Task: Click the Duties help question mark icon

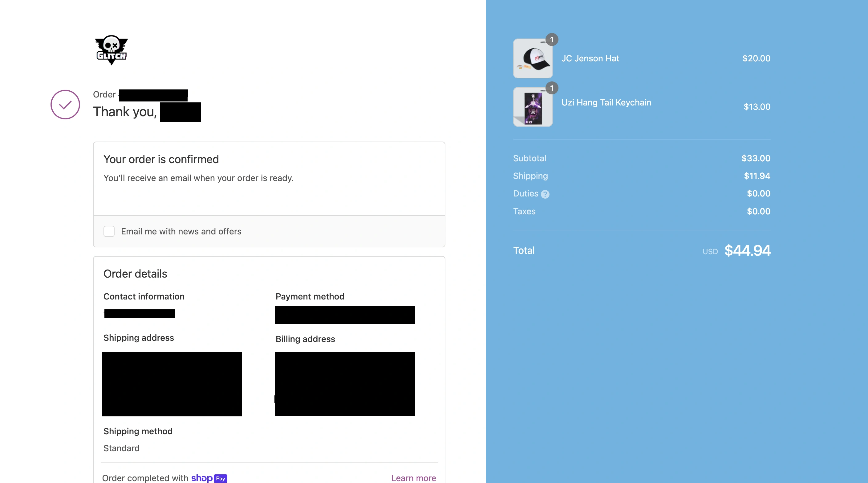Action: (x=545, y=194)
